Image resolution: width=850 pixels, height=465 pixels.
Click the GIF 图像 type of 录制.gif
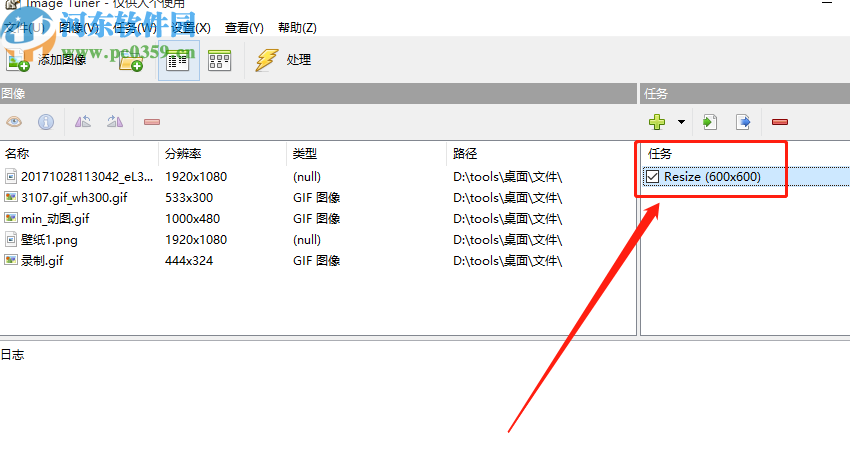pos(317,261)
